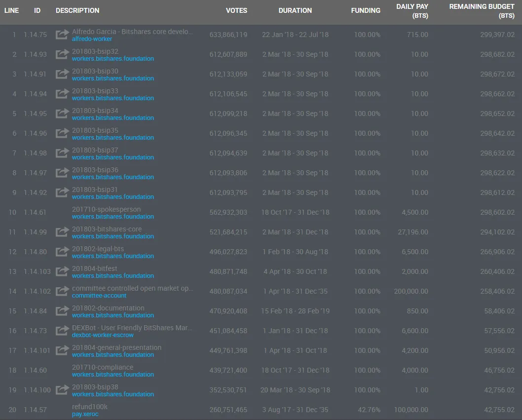Open external link icon for DEXBot worker

(62, 330)
